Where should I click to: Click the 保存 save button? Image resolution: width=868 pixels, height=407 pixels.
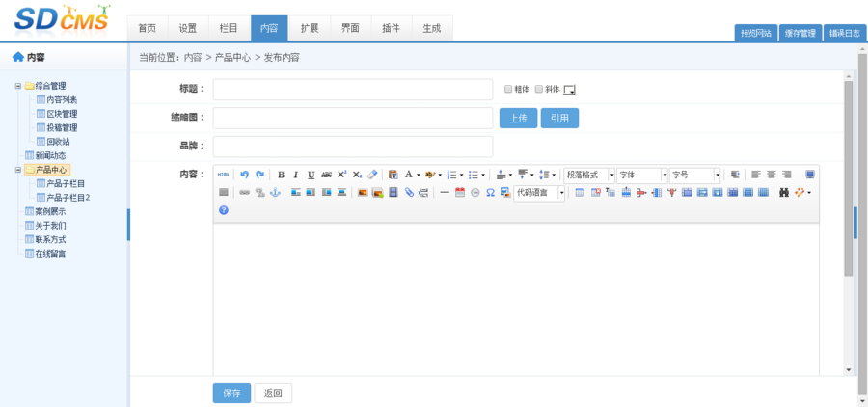(x=231, y=393)
